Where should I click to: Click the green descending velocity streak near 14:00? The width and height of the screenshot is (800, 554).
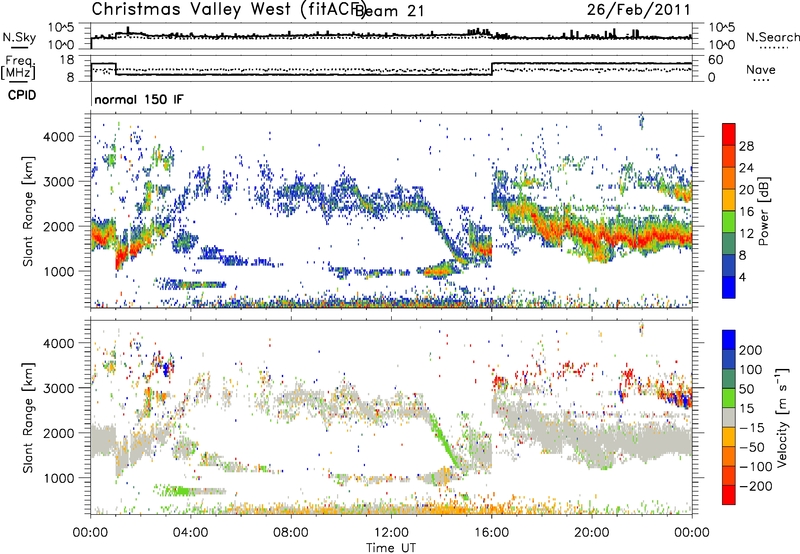444,439
